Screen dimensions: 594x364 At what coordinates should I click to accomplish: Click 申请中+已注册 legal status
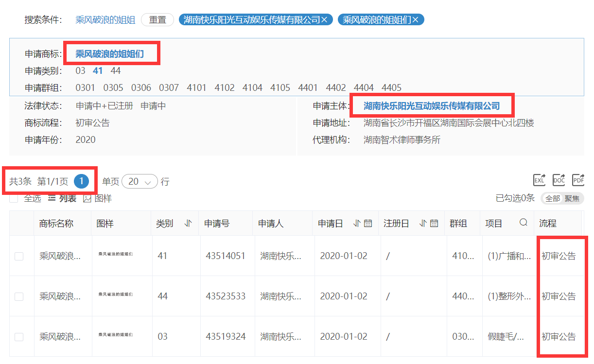click(104, 105)
